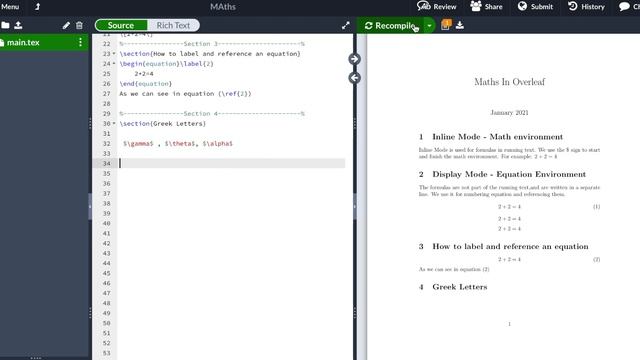Open logs and output files icon

click(x=446, y=25)
